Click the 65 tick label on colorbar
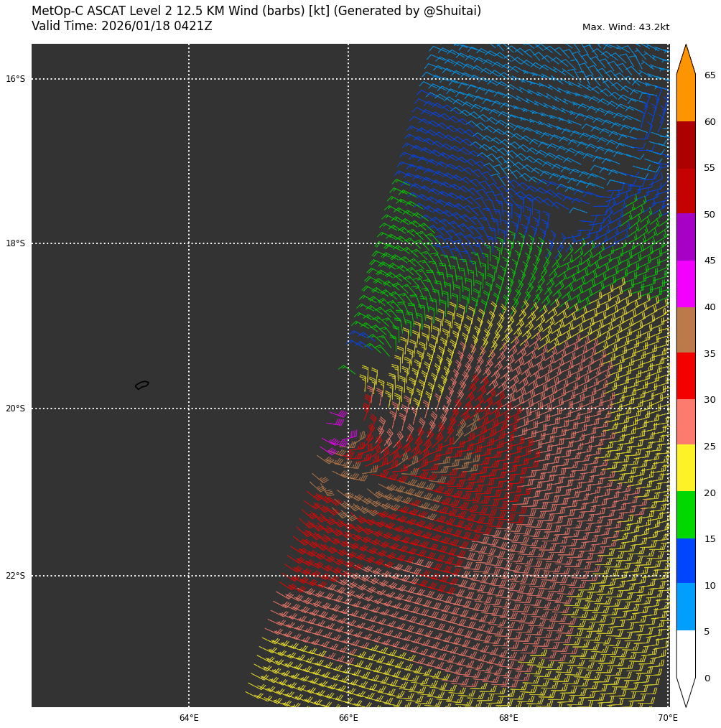721x728 pixels. tap(710, 75)
